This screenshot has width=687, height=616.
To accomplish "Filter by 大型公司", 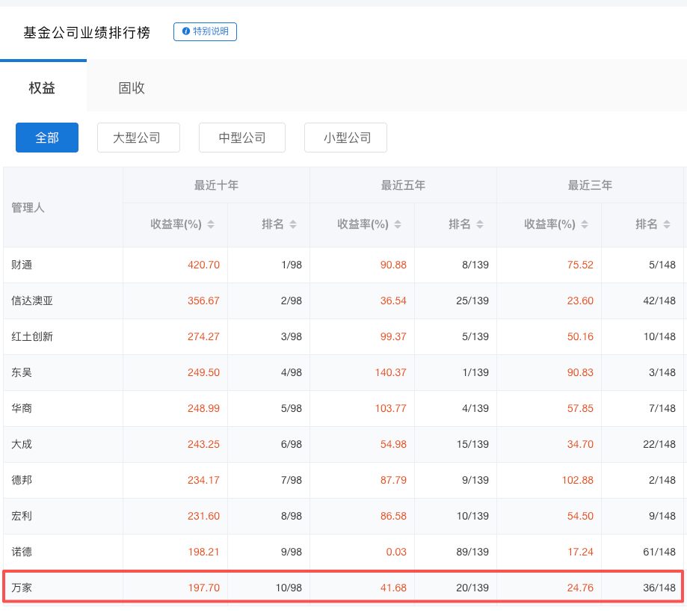I will [138, 138].
